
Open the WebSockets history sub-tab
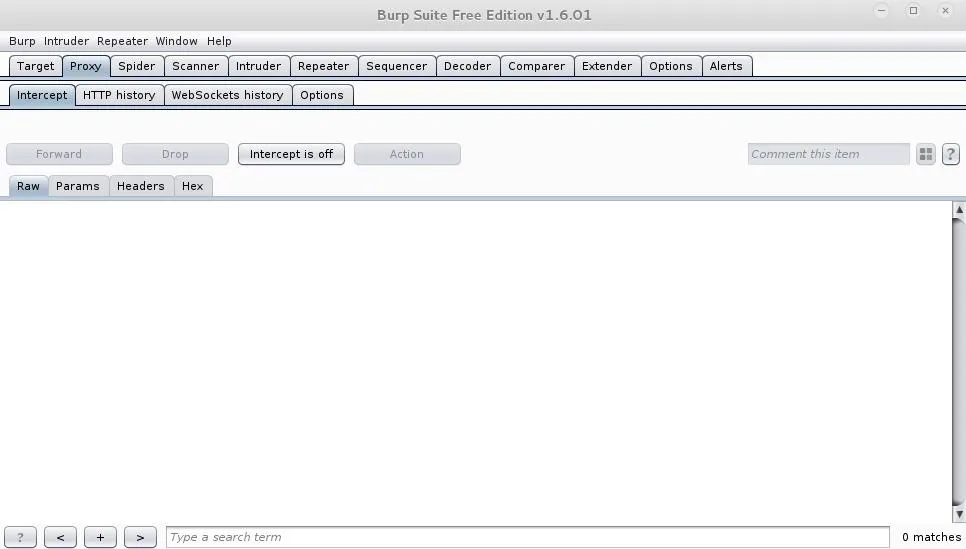pyautogui.click(x=227, y=96)
